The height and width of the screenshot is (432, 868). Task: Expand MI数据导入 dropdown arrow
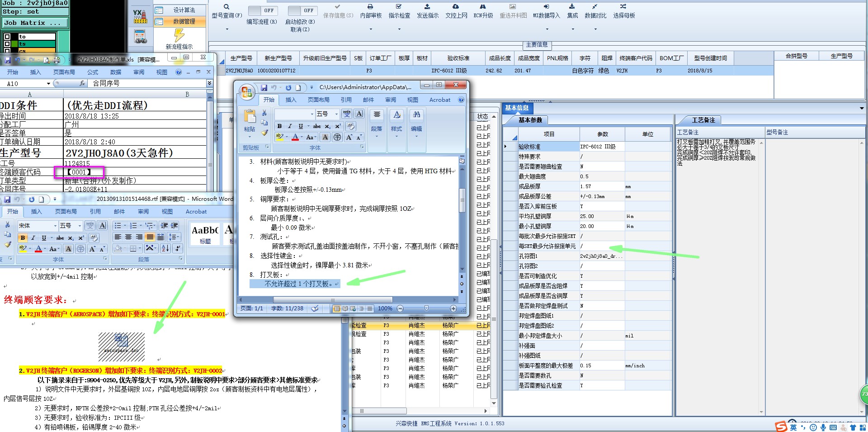click(x=546, y=29)
